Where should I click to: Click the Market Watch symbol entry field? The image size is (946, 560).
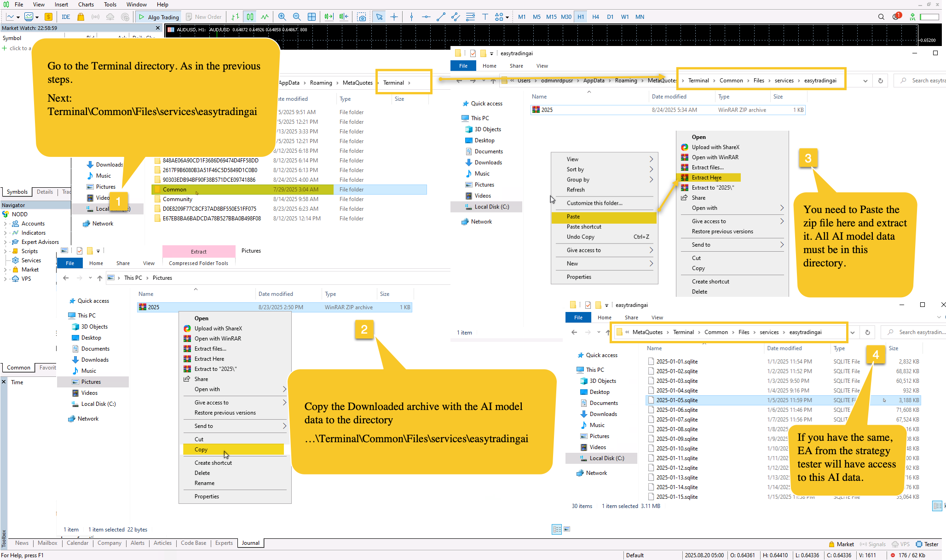pyautogui.click(x=18, y=48)
